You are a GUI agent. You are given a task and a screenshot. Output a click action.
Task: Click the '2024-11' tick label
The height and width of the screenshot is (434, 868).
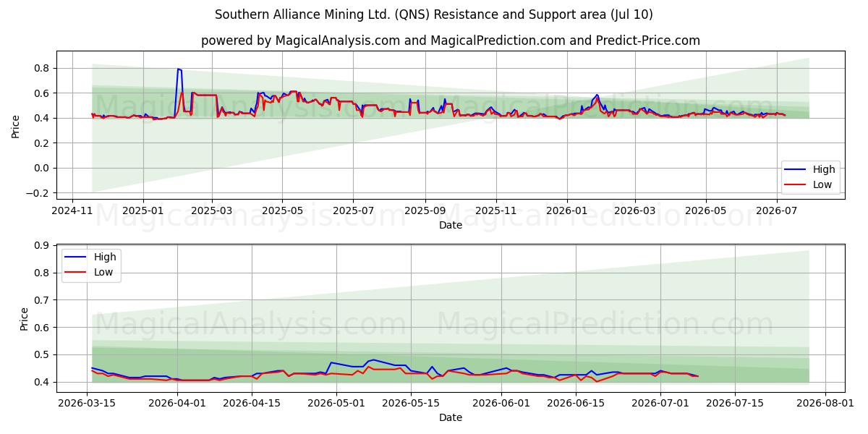click(x=72, y=210)
